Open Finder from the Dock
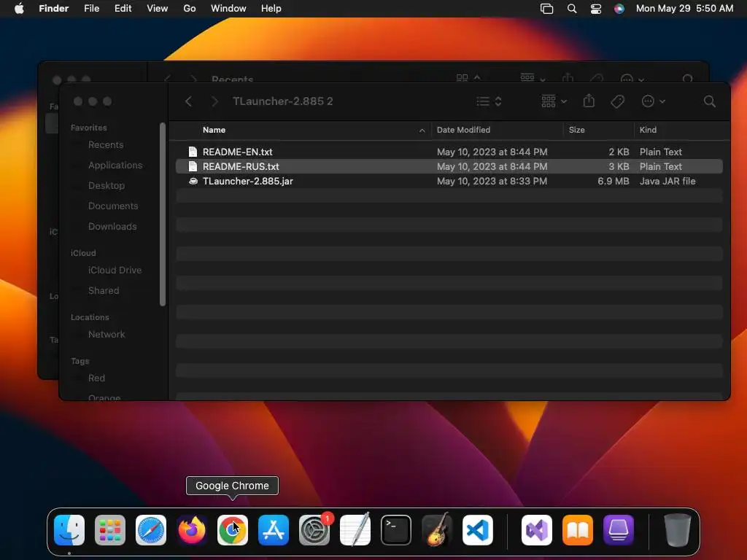 (x=69, y=530)
